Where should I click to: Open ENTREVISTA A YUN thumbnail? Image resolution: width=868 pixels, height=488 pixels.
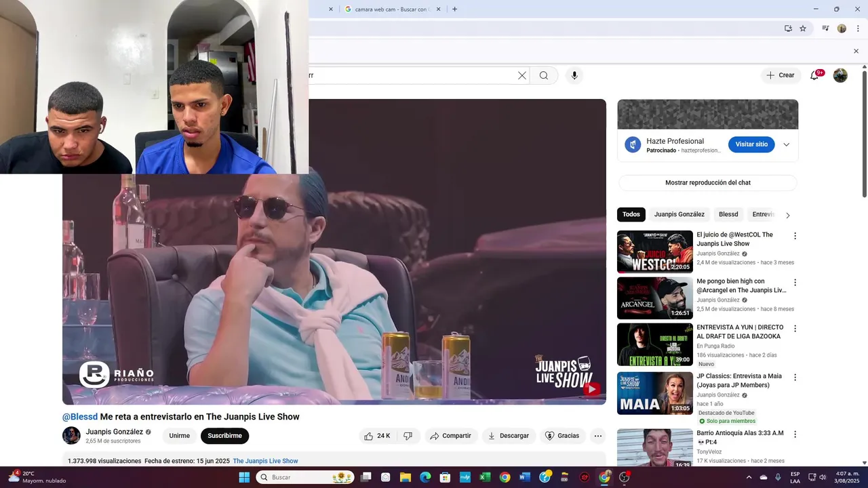click(654, 344)
